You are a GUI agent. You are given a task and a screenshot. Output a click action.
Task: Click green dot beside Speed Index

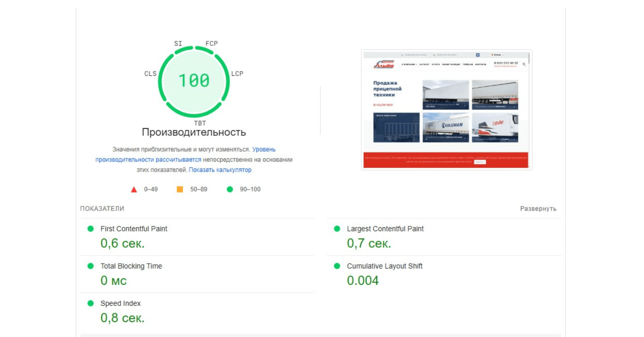[x=91, y=303]
